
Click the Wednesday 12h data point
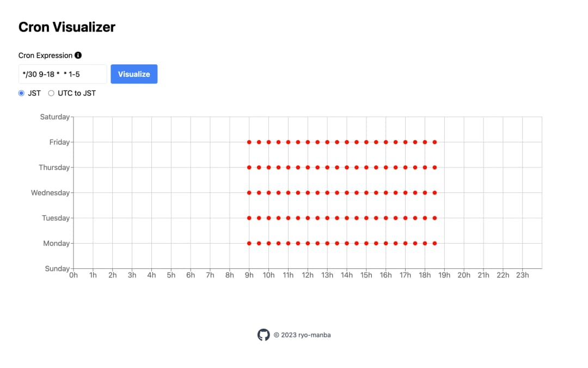point(308,192)
